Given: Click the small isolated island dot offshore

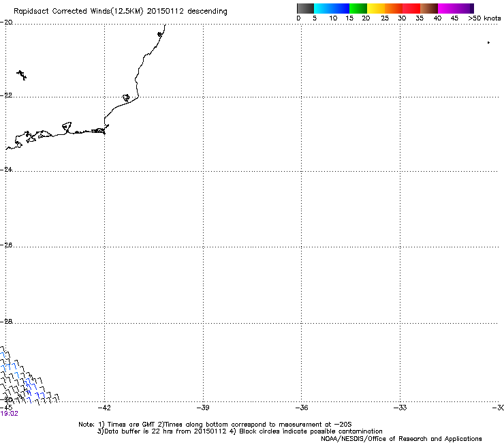Looking at the screenshot, I should click(x=488, y=42).
